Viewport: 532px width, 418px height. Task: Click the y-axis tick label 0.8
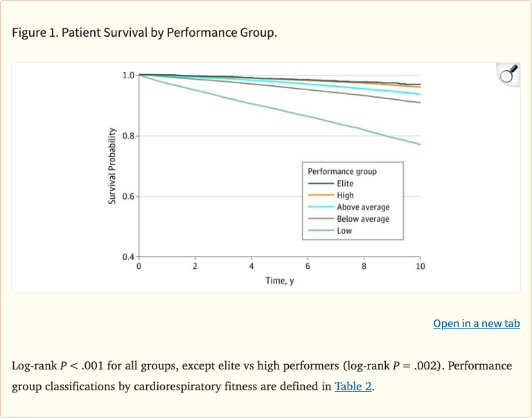pos(127,136)
